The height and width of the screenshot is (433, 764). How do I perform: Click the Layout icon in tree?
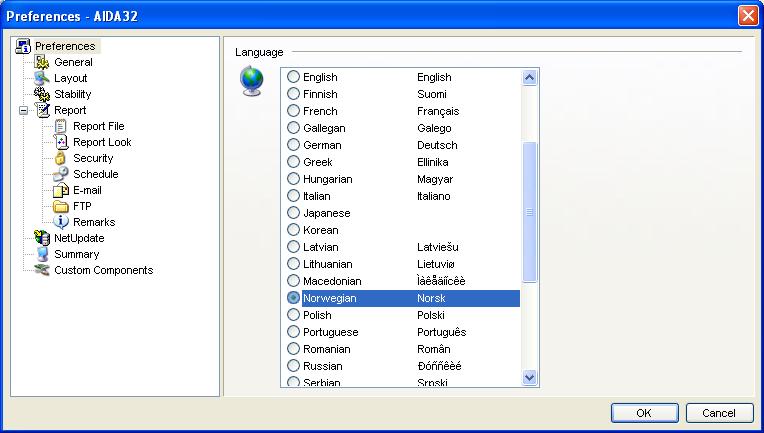42,78
